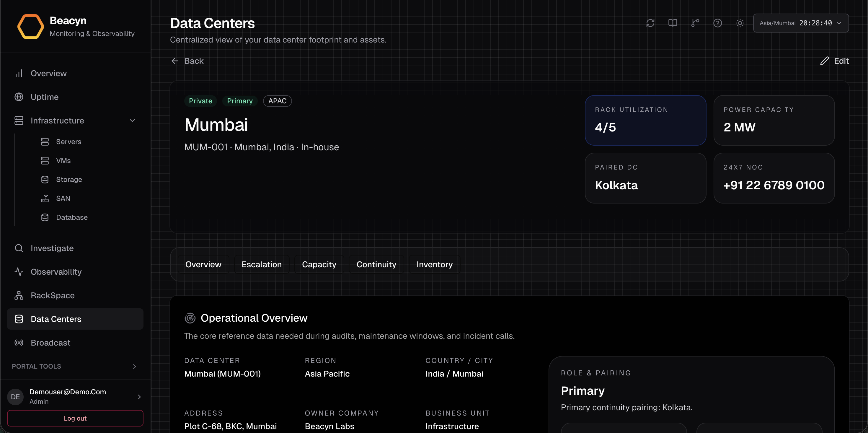The height and width of the screenshot is (433, 868).
Task: Click the Log out button
Action: tap(75, 418)
